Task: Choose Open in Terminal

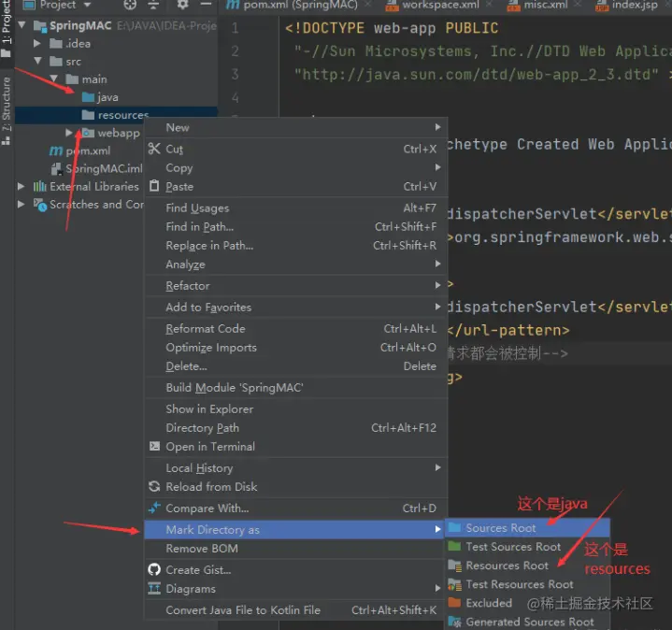Action: coord(295,447)
